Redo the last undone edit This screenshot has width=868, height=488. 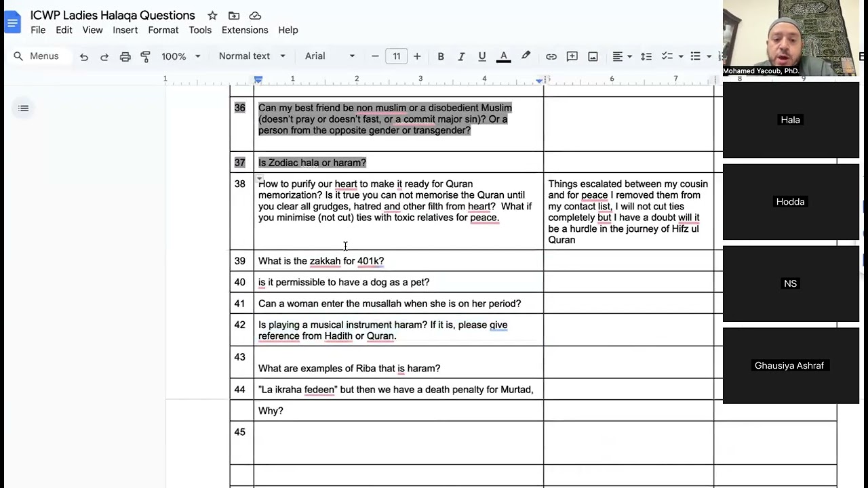[x=104, y=56]
